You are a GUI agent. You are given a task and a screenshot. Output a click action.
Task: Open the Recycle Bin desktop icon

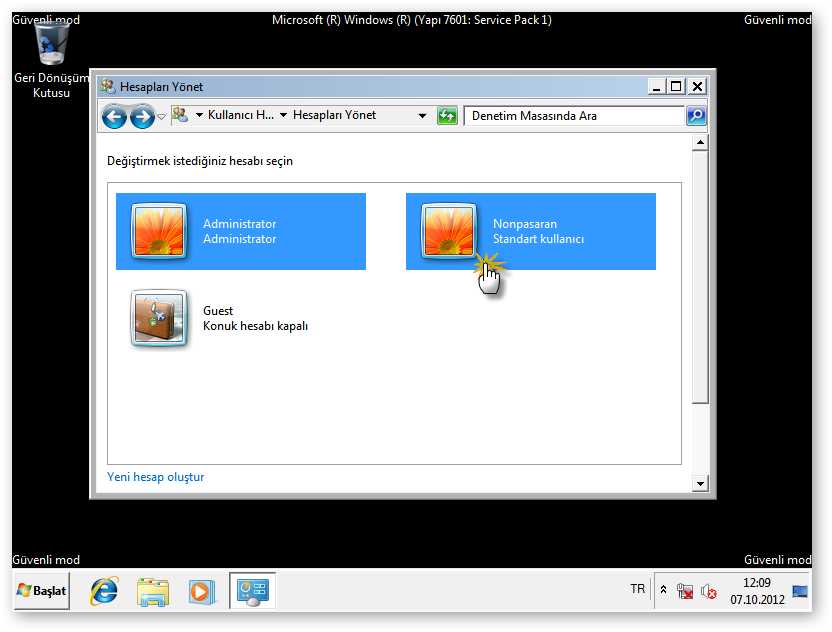(51, 58)
